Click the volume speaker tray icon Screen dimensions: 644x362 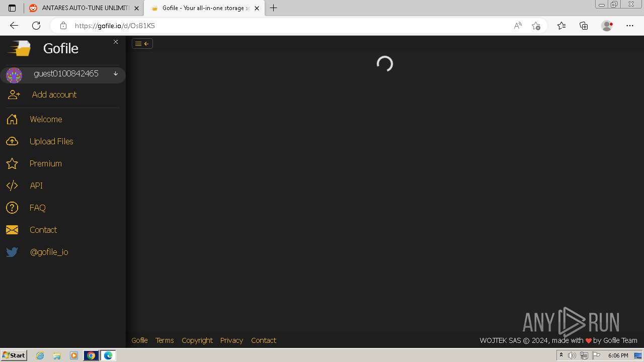[572, 355]
